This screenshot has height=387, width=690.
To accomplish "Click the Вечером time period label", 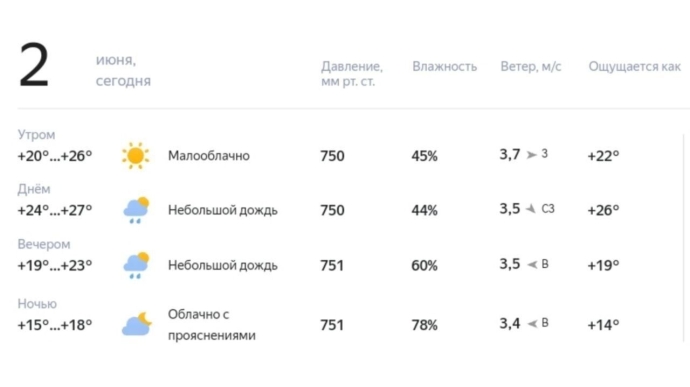I will coord(44,244).
